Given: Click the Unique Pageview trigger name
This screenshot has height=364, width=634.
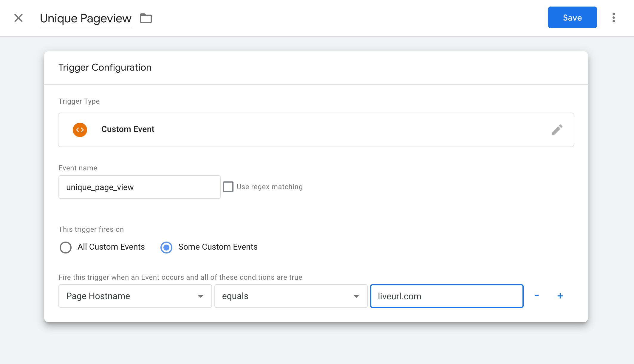Looking at the screenshot, I should coord(86,18).
